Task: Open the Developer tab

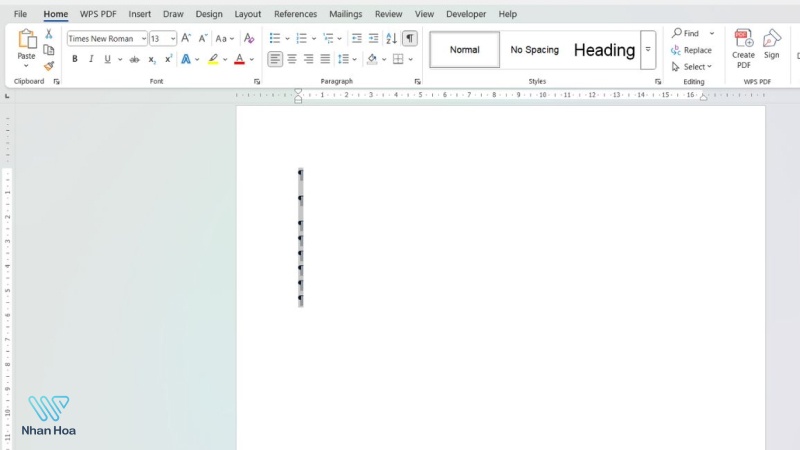Action: click(x=466, y=14)
